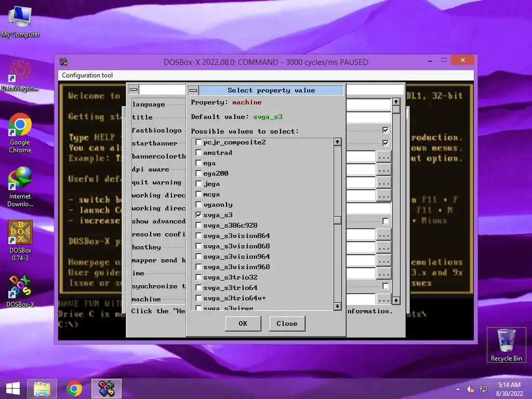Viewport: 532px width, 399px height.
Task: Click the working directory default input field
Action: point(368,208)
